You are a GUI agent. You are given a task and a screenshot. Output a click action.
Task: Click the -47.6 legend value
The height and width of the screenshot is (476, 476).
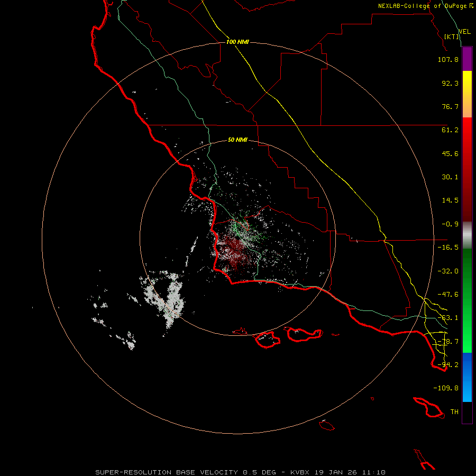click(448, 295)
